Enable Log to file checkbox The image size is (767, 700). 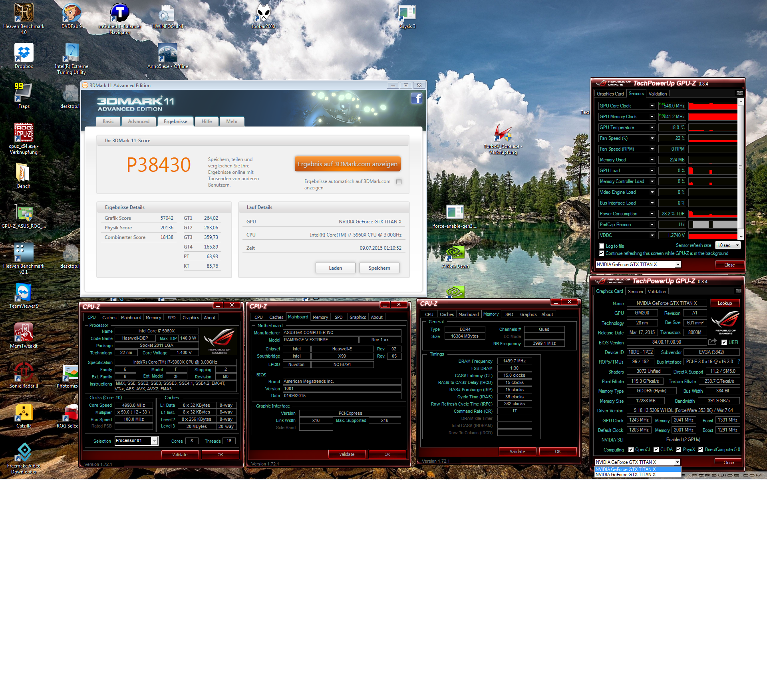pyautogui.click(x=602, y=246)
